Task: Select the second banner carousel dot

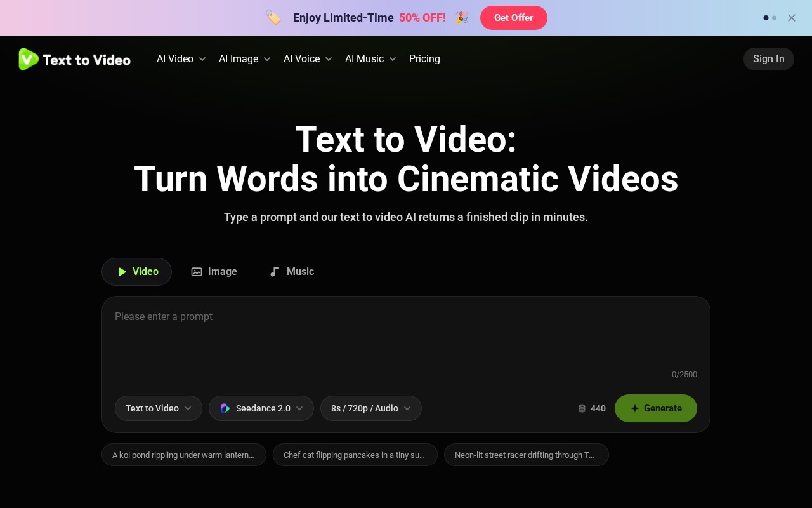Action: (774, 18)
